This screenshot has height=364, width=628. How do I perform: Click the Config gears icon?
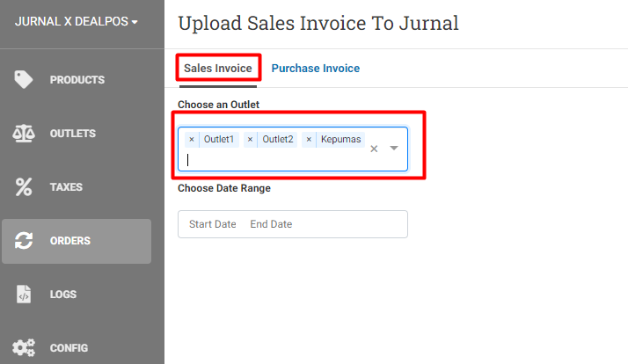click(23, 347)
